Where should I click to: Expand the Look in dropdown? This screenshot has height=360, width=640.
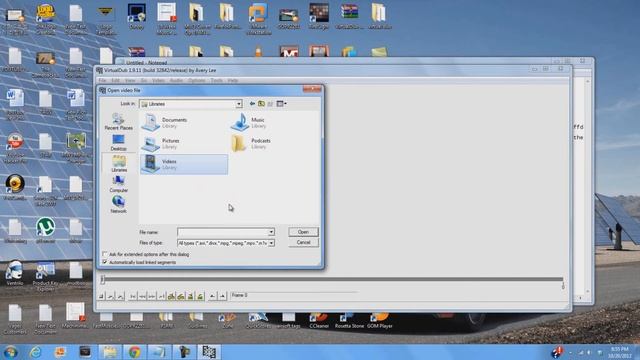(x=239, y=104)
